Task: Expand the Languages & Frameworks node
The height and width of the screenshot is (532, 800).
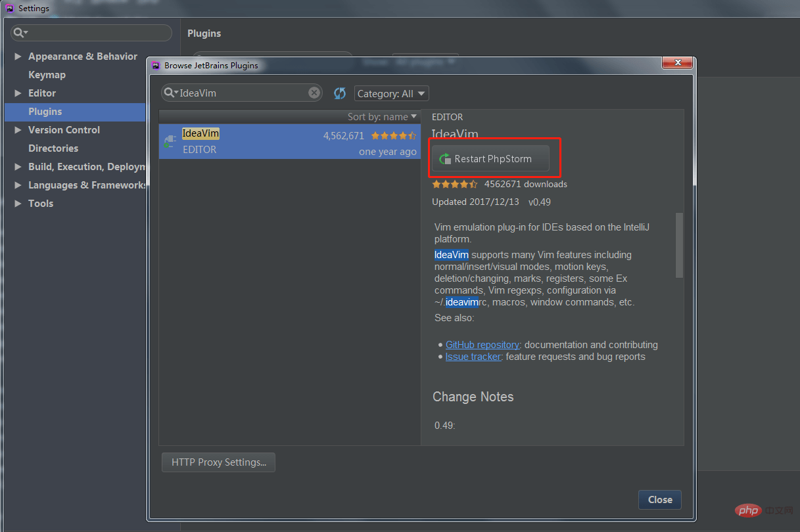Action: [18, 185]
